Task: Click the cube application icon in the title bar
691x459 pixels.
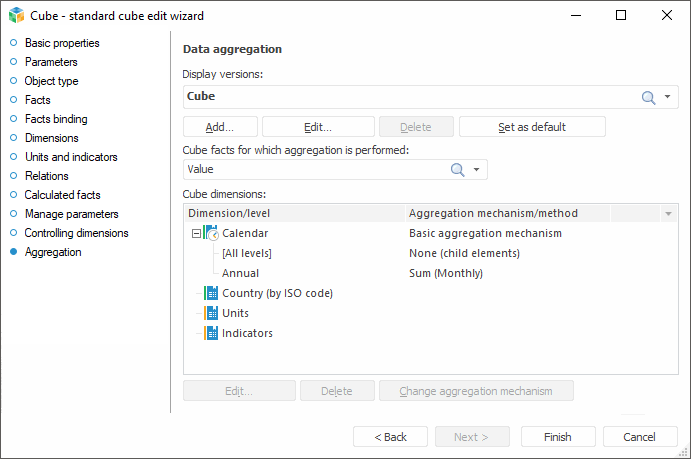Action: [15, 16]
